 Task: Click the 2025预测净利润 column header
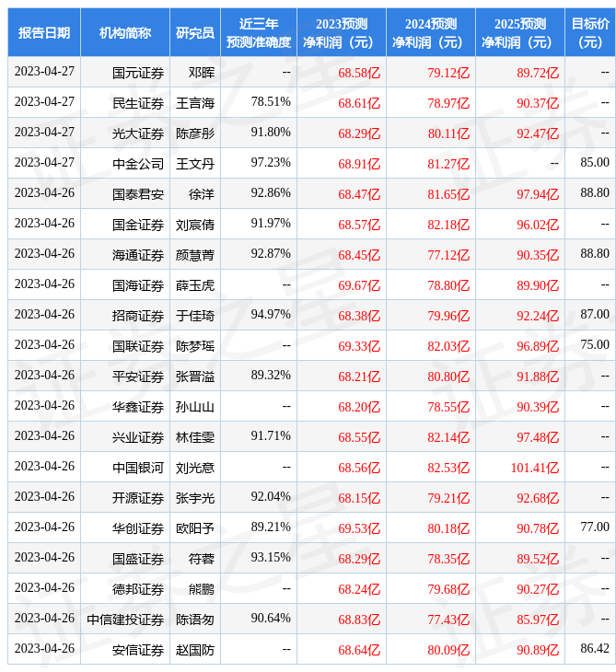click(x=520, y=32)
